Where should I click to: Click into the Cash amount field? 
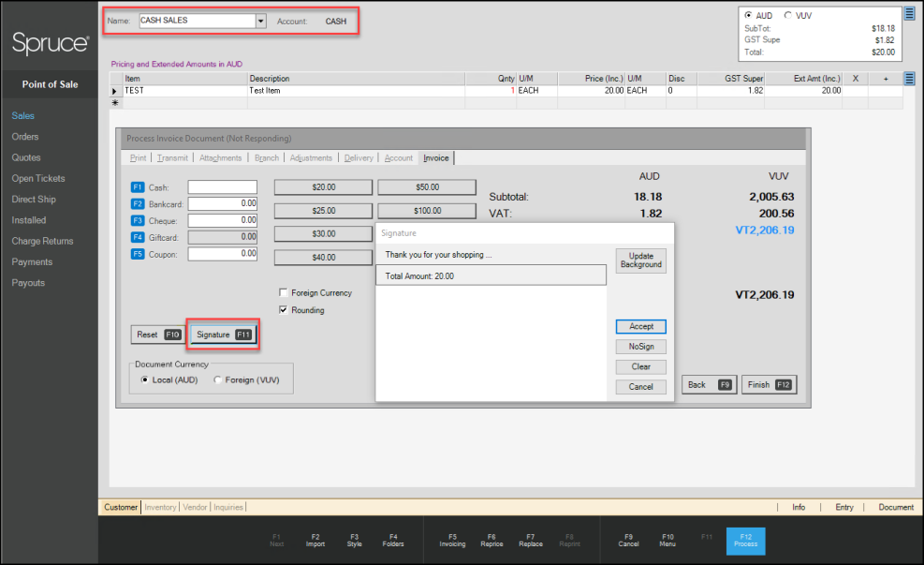pos(223,187)
